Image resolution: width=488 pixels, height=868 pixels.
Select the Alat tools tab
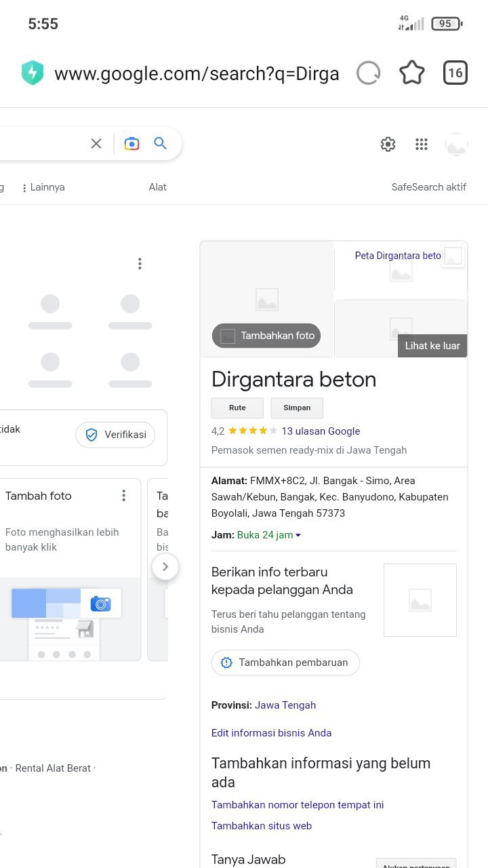tap(157, 187)
